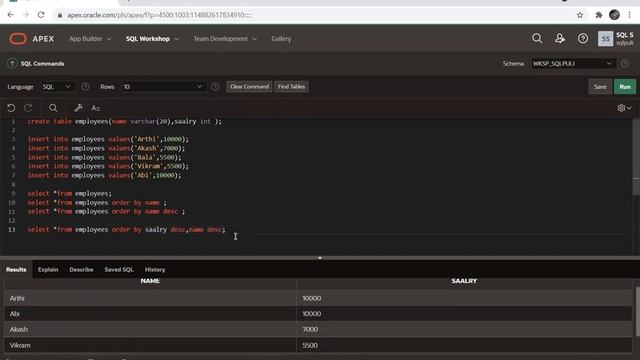Screen dimensions: 640x360
Task: Open the Gallery menu item
Action: coord(281,39)
